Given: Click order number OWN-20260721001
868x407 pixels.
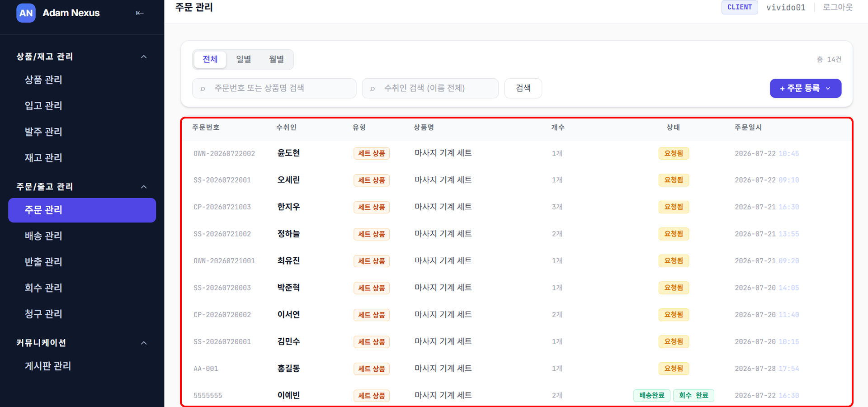Looking at the screenshot, I should click(224, 261).
